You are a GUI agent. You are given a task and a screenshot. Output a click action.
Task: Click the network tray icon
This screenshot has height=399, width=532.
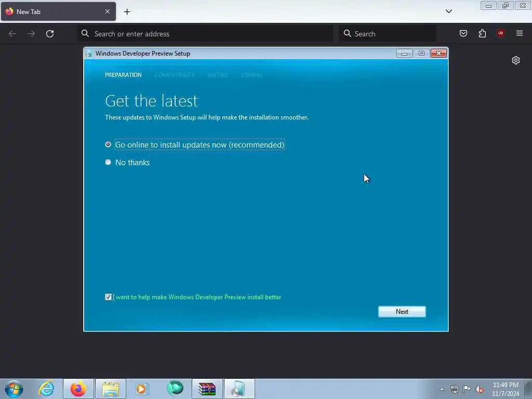point(454,389)
